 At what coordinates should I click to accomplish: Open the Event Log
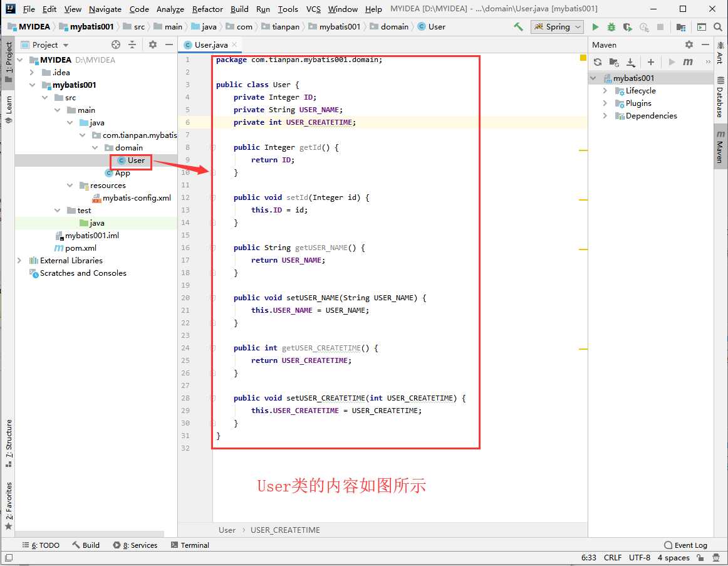click(686, 545)
